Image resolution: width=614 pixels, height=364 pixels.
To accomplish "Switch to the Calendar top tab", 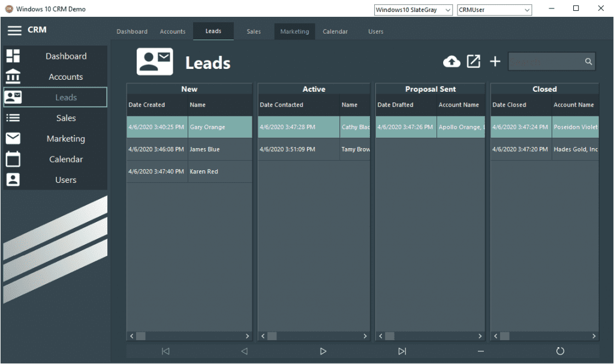I will click(x=335, y=31).
